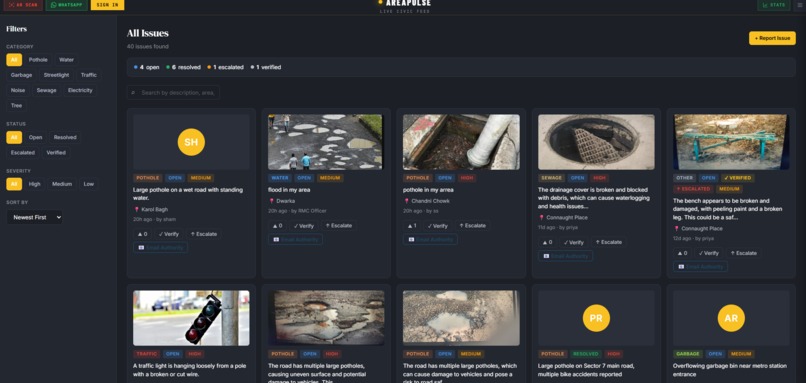Email Authority for drainage cover issue
The image size is (806, 383).
coord(565,256)
